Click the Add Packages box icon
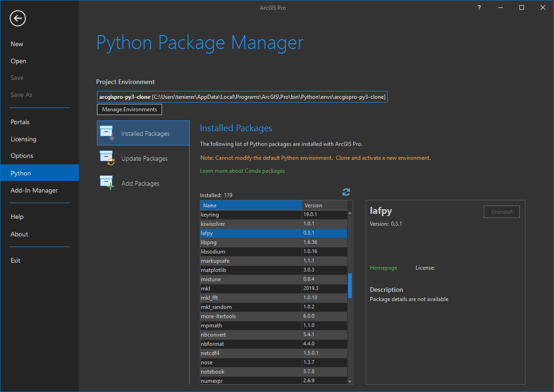Image resolution: width=554 pixels, height=392 pixels. [107, 183]
